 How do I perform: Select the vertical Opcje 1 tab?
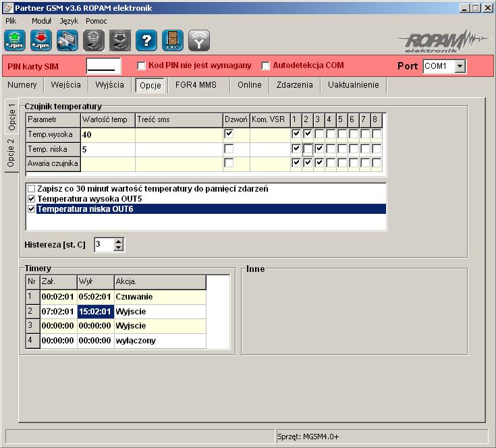11,117
